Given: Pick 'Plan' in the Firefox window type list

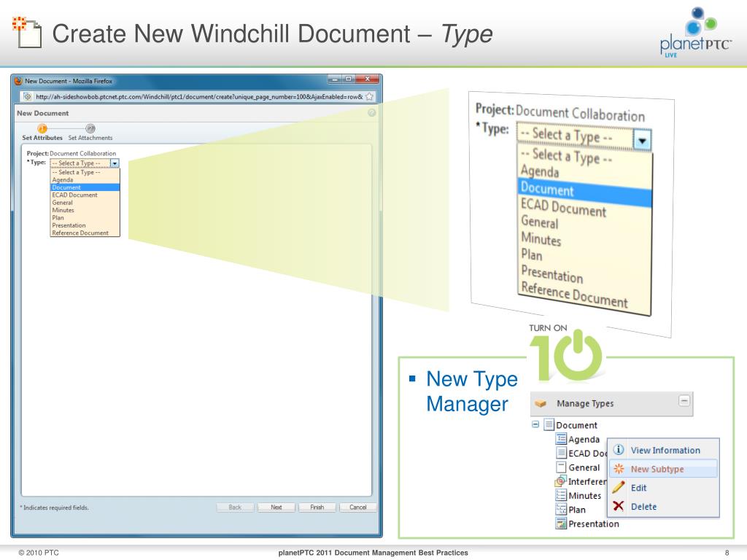Looking at the screenshot, I should 85,217.
